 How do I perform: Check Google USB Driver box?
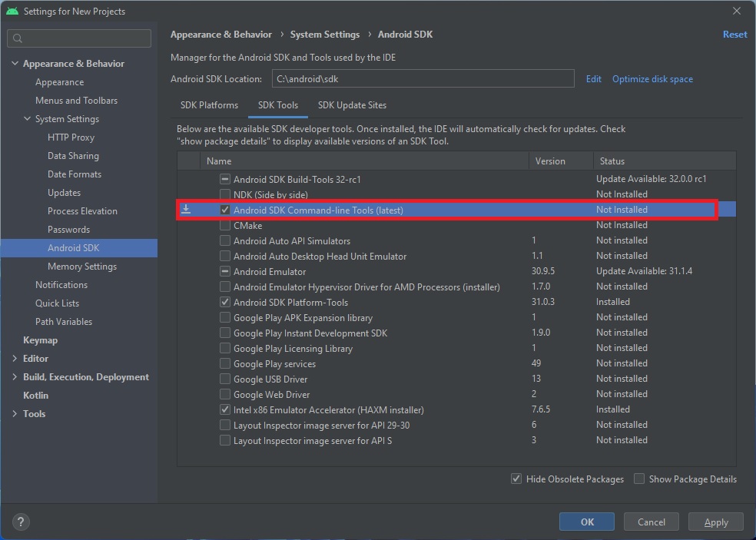click(224, 379)
